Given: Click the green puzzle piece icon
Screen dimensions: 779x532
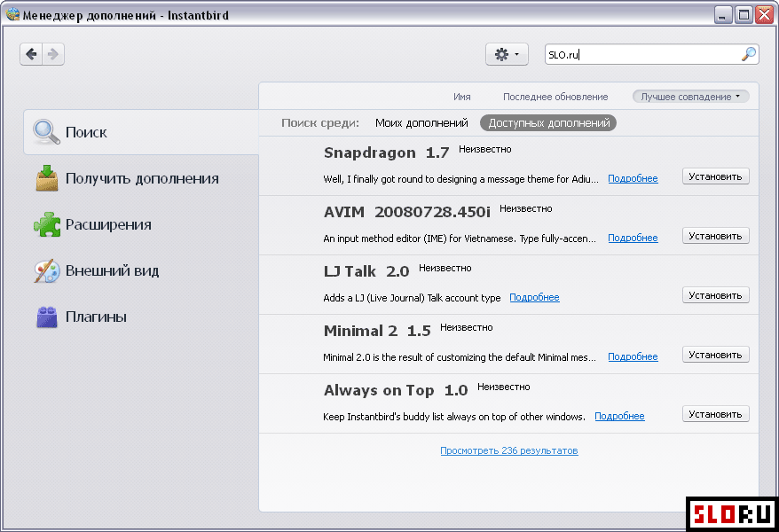Looking at the screenshot, I should [x=47, y=224].
